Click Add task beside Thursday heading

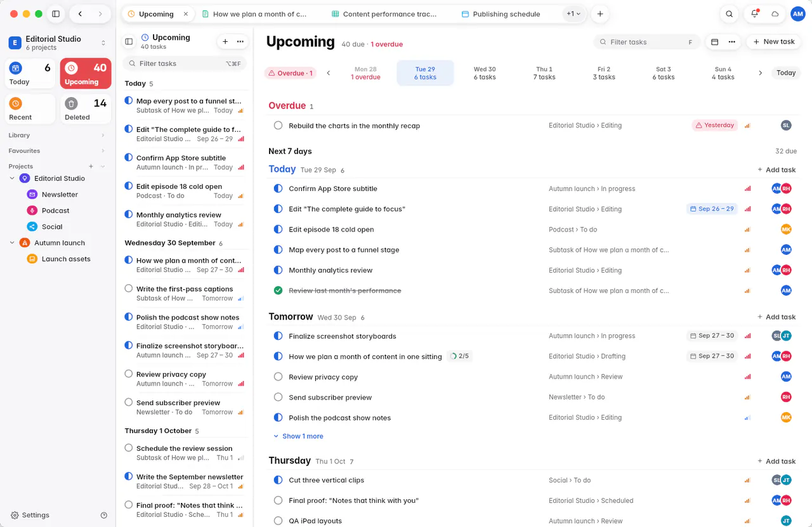coord(776,461)
